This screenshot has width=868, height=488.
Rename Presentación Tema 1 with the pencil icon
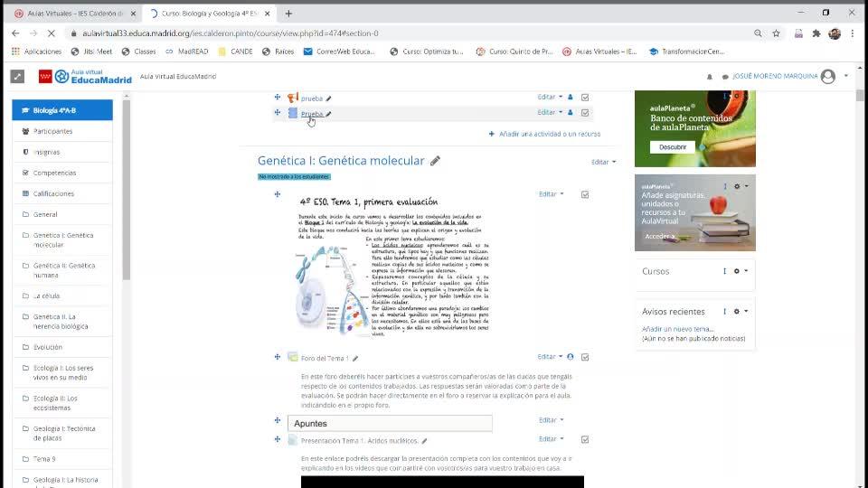click(x=424, y=441)
